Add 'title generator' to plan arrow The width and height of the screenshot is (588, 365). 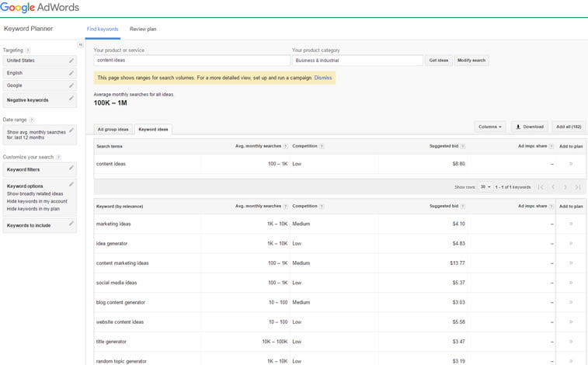click(571, 342)
